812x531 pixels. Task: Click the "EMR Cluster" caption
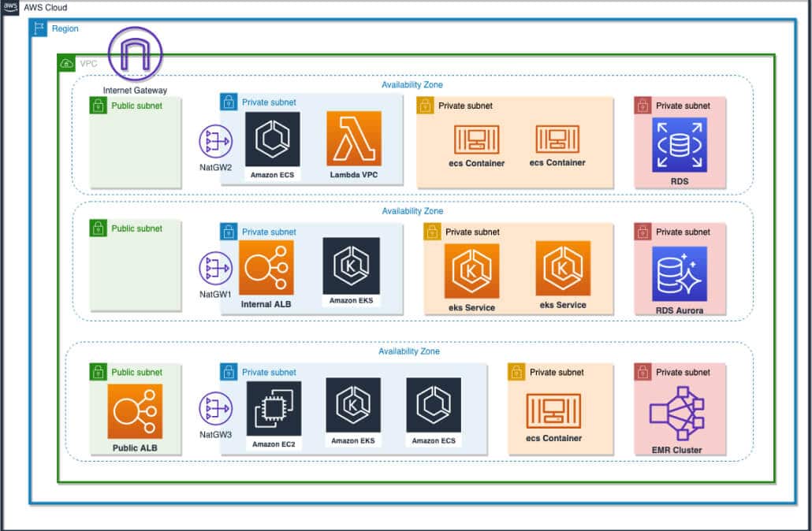(677, 451)
